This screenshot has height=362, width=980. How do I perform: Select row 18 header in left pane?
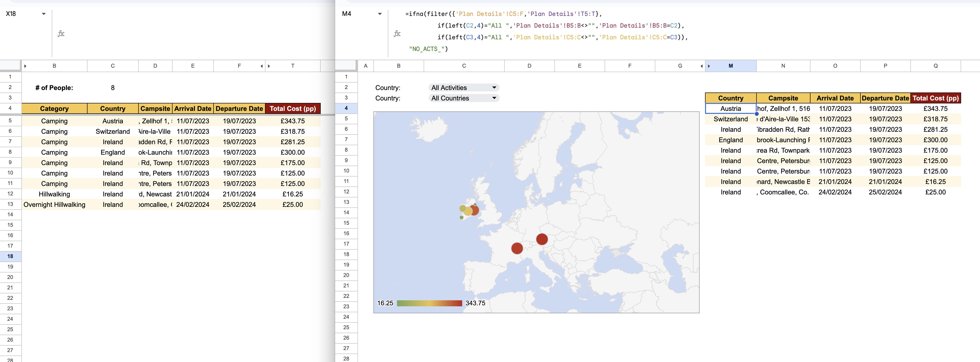10,256
